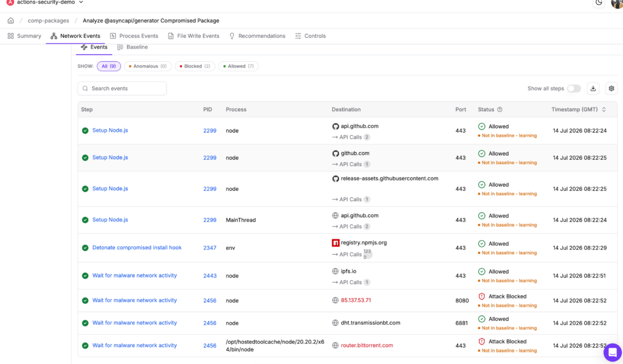Viewport: 623px width, 364px height.
Task: Open the user profile avatar
Action: click(618, 3)
